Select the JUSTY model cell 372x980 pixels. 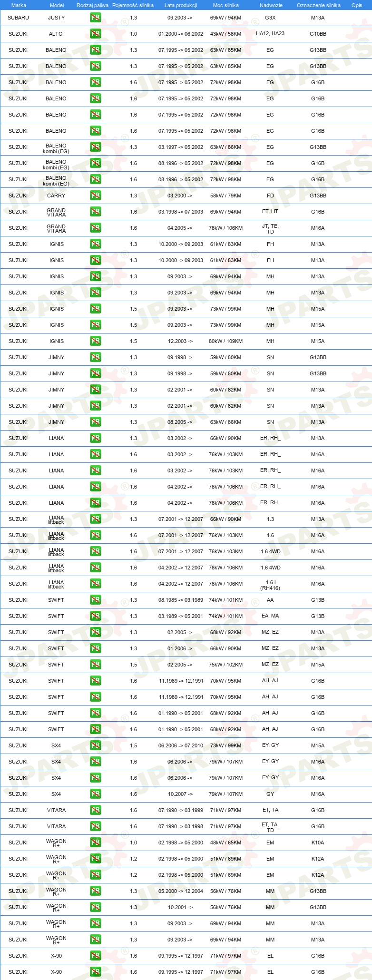click(x=57, y=18)
